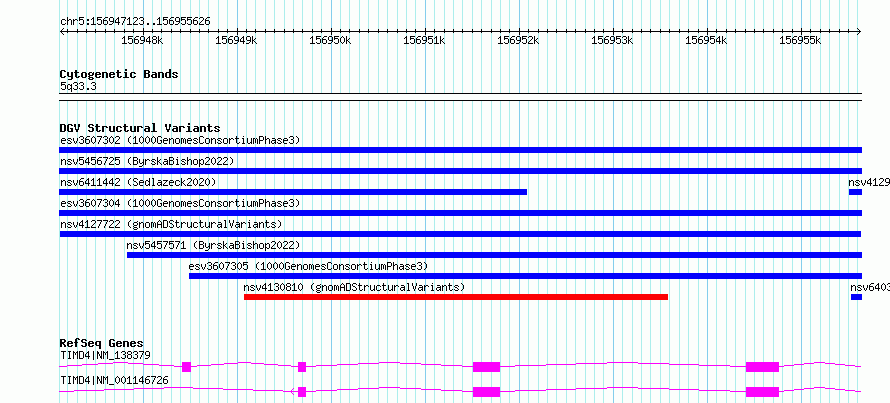Image resolution: width=890 pixels, height=403 pixels.
Task: Click the blue bar for esv3607302
Action: point(461,150)
